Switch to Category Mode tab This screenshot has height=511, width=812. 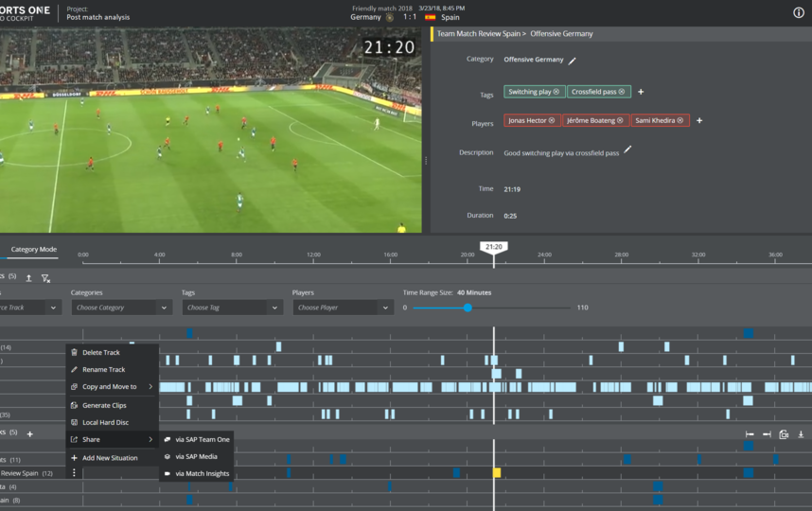[x=34, y=250]
